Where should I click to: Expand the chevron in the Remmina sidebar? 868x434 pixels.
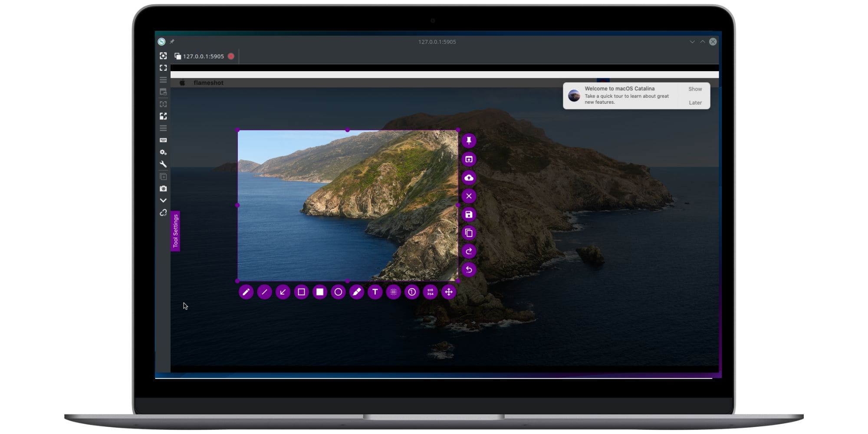(x=164, y=200)
